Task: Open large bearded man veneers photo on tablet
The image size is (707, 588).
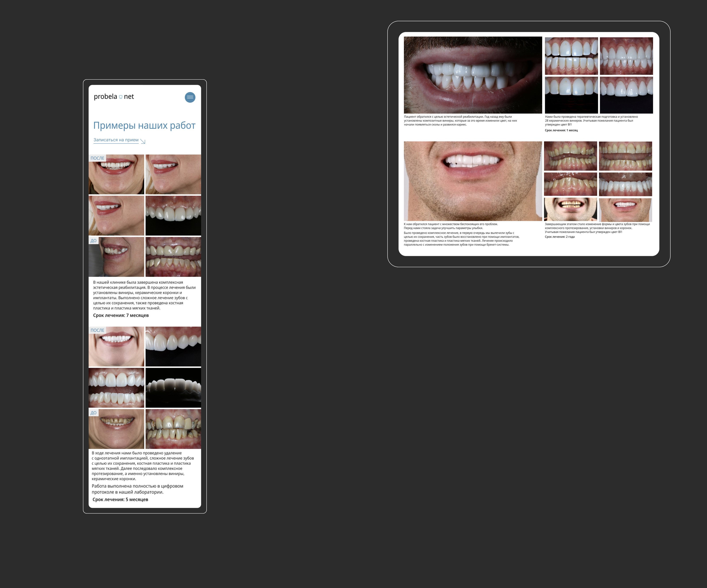Action: point(473,75)
